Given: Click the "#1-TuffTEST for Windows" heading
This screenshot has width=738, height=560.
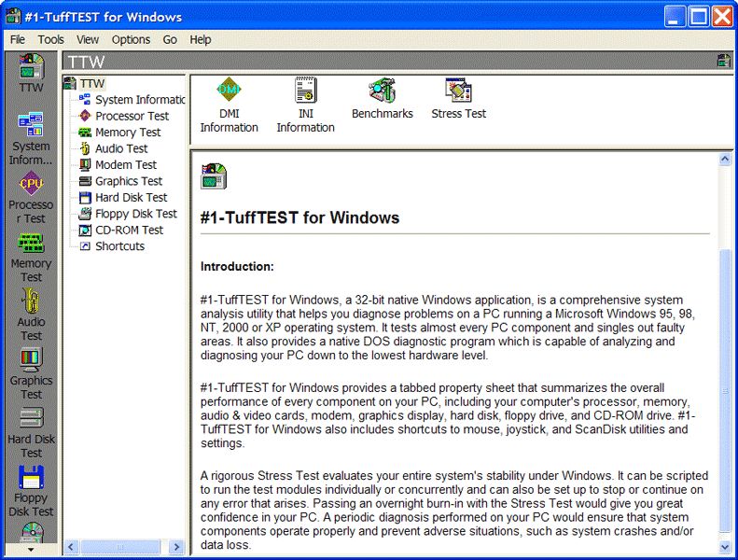Looking at the screenshot, I should (299, 217).
